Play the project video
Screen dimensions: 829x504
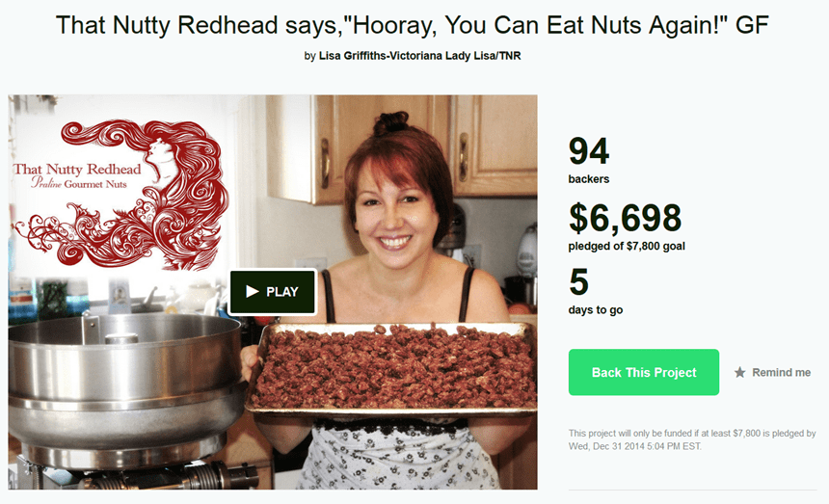point(273,292)
